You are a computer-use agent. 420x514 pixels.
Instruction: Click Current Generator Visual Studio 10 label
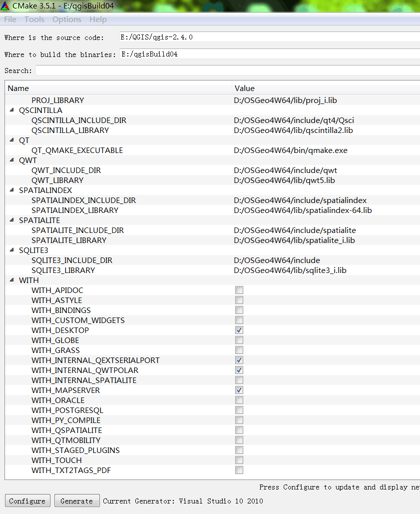(x=183, y=501)
